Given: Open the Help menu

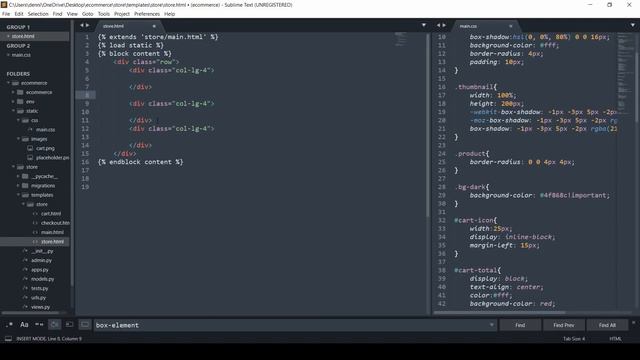Looking at the screenshot, I should tap(169, 14).
